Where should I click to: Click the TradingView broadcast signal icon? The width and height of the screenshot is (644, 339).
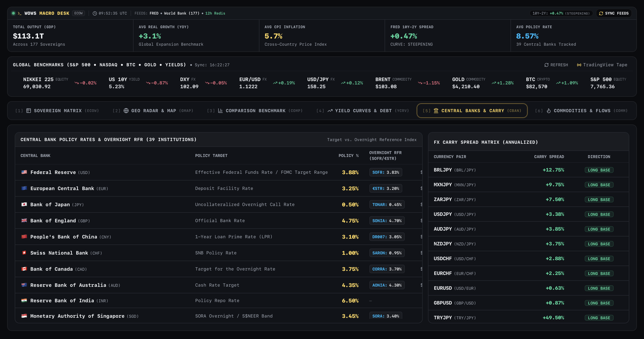pyautogui.click(x=579, y=65)
